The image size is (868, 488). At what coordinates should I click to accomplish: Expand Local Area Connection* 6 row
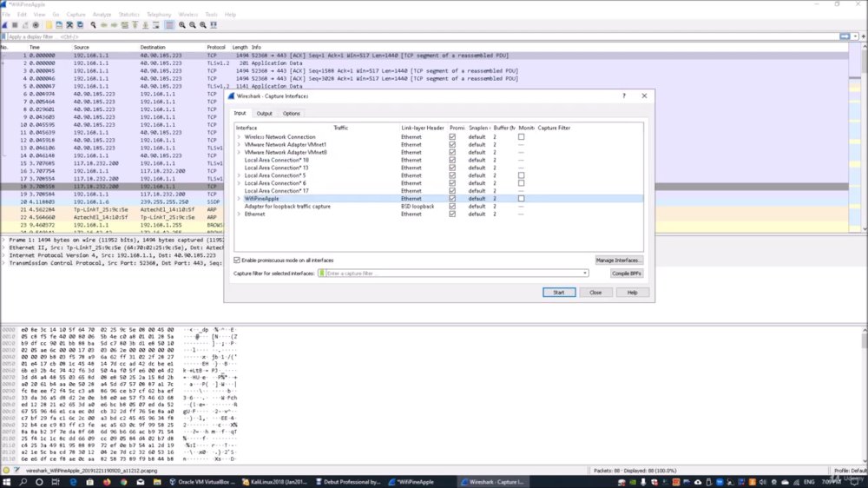click(x=240, y=183)
